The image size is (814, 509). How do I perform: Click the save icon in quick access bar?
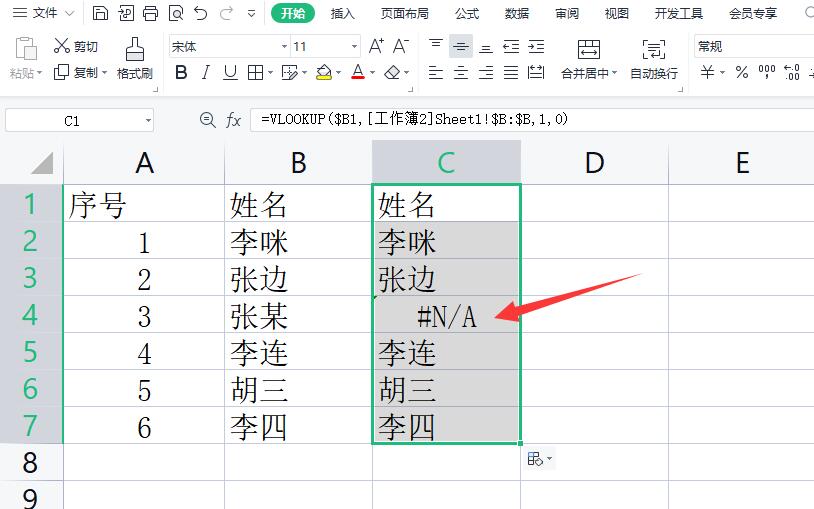coord(100,13)
